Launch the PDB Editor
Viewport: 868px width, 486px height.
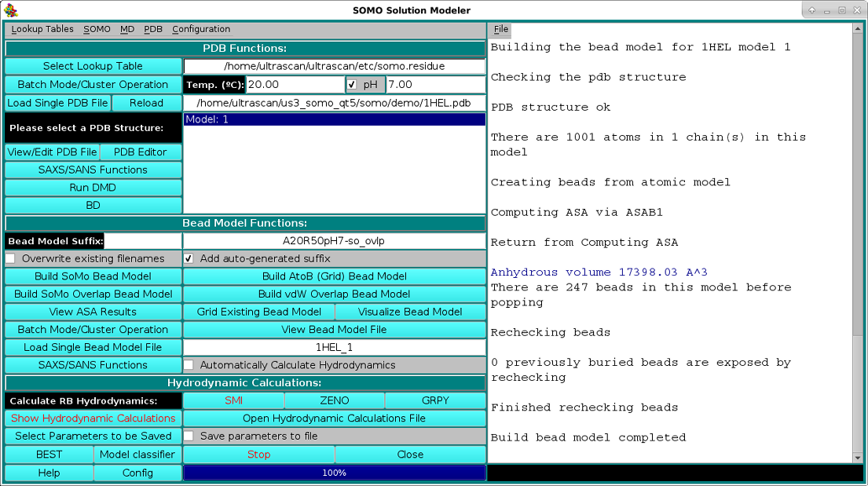(141, 152)
